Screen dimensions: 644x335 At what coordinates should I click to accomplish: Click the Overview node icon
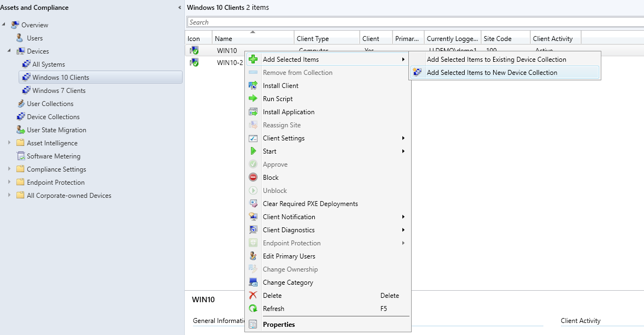point(15,25)
